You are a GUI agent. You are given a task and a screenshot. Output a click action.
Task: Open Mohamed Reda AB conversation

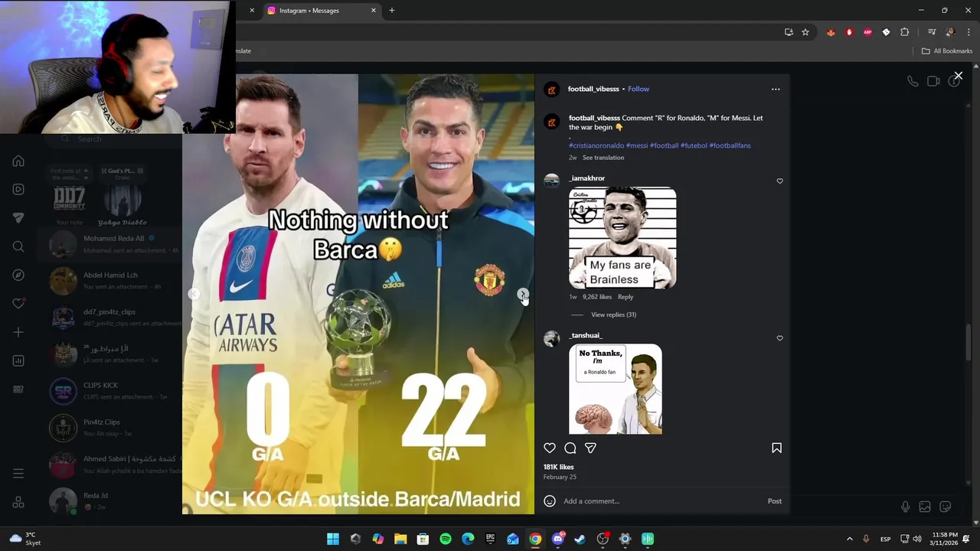tap(111, 244)
